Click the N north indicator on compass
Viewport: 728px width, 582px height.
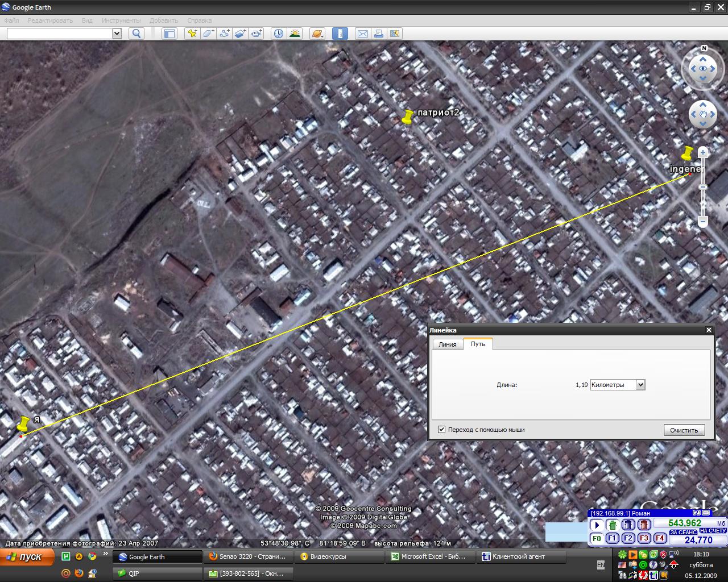point(704,48)
